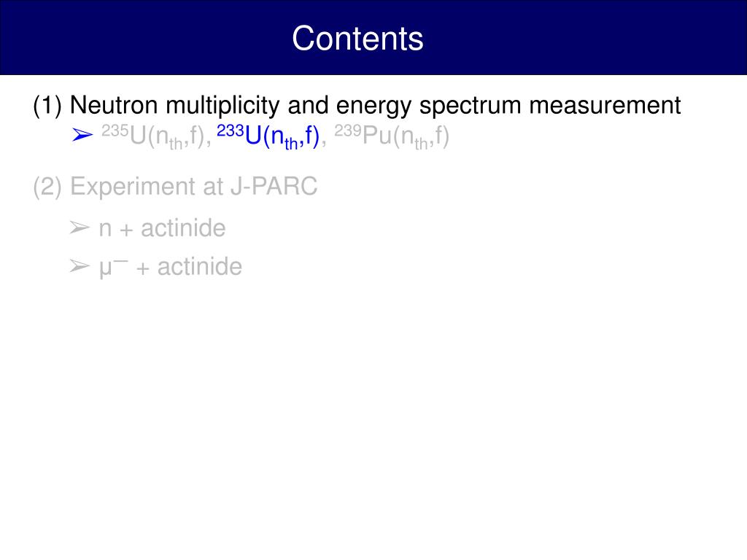This screenshot has height=560, width=747.
Task: Click the J-PARC text
Action: [274, 186]
